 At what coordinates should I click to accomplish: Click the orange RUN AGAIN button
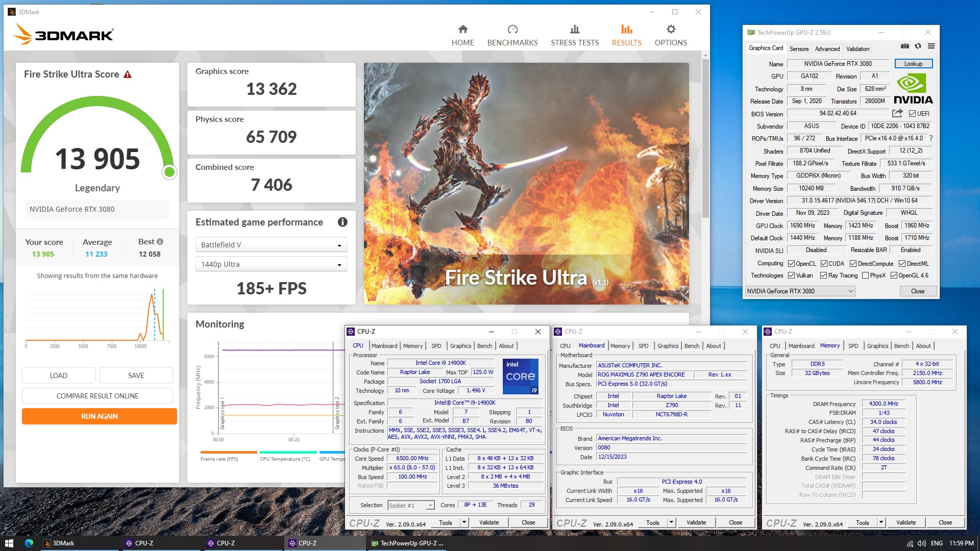pos(100,416)
